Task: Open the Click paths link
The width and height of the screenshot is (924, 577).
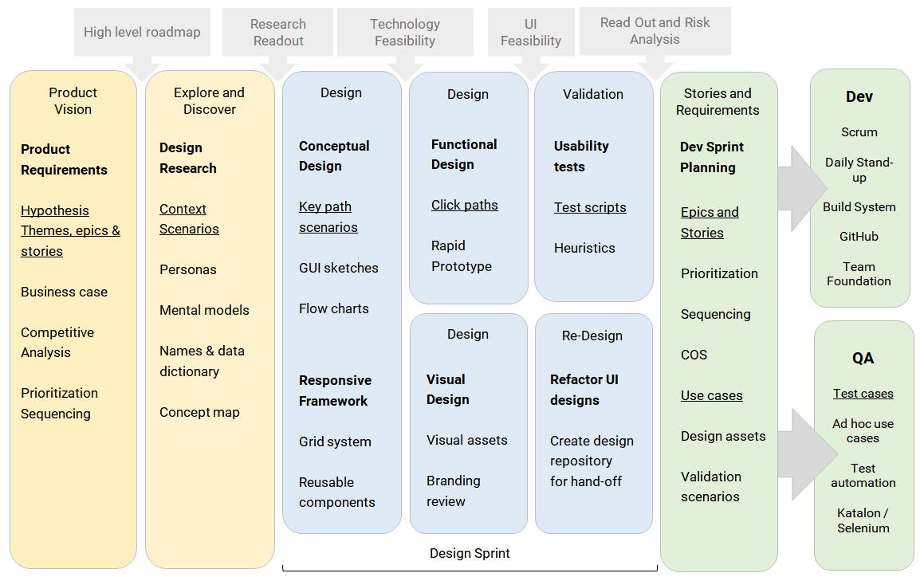Action: (464, 205)
